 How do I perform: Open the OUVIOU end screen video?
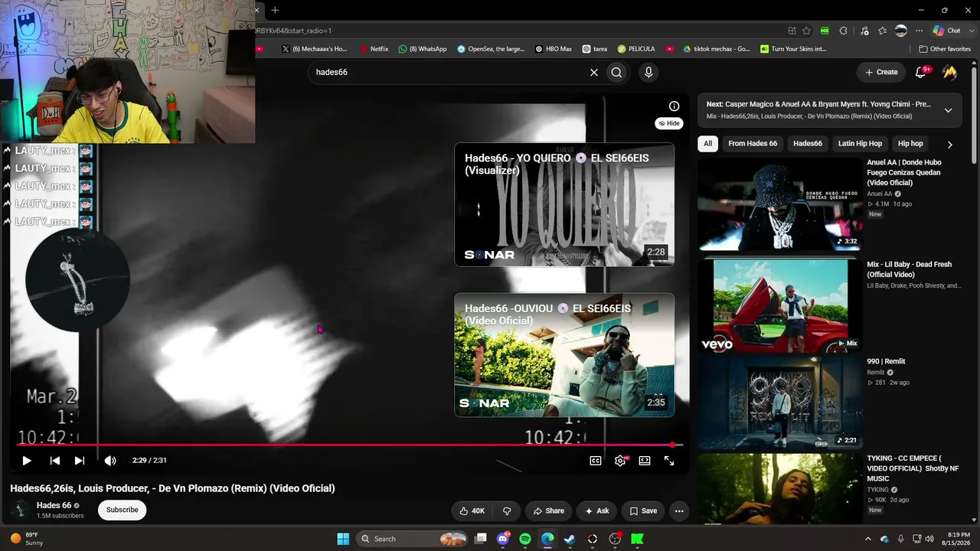click(x=564, y=355)
